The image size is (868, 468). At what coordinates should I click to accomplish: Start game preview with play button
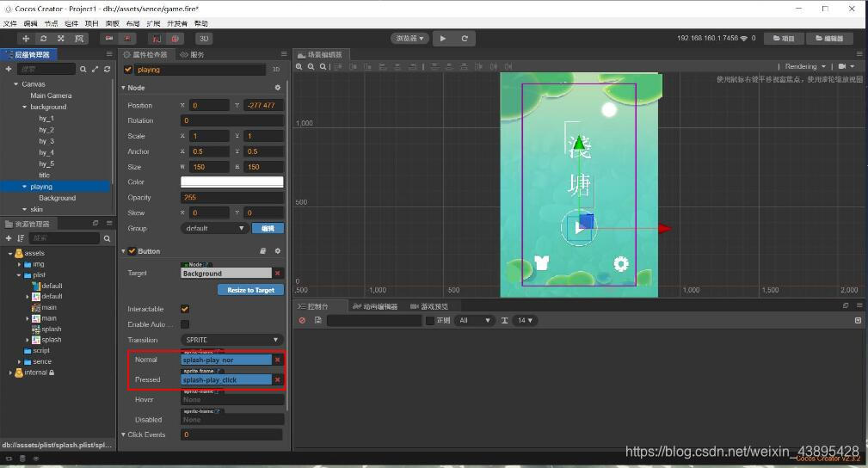443,38
